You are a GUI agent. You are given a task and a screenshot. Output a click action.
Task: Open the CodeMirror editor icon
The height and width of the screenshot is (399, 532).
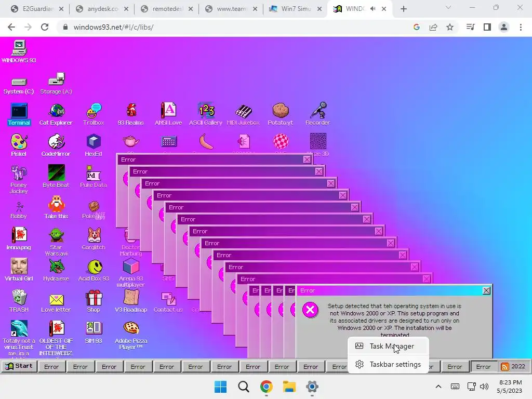click(x=56, y=145)
